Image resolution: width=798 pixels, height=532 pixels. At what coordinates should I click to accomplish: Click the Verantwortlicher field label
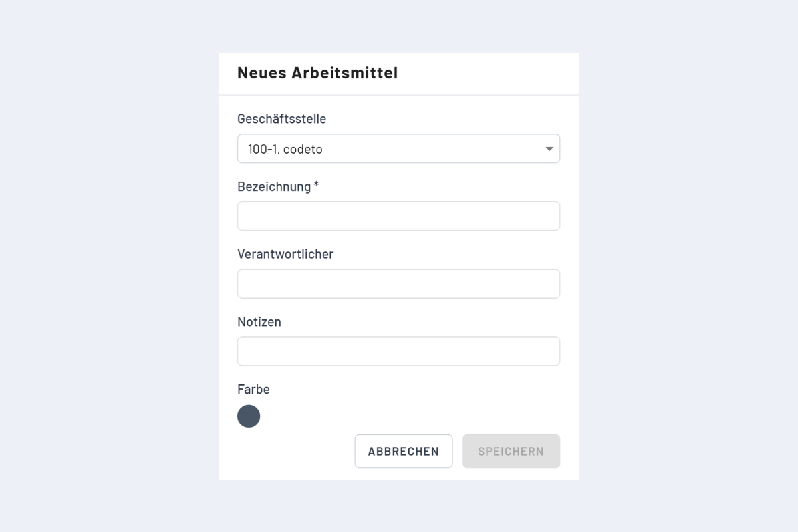[x=285, y=254]
